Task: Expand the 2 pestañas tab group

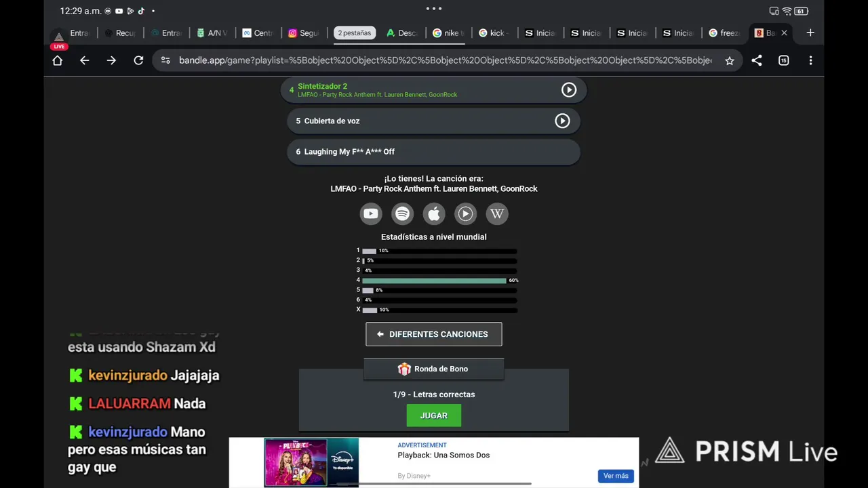Action: [355, 33]
